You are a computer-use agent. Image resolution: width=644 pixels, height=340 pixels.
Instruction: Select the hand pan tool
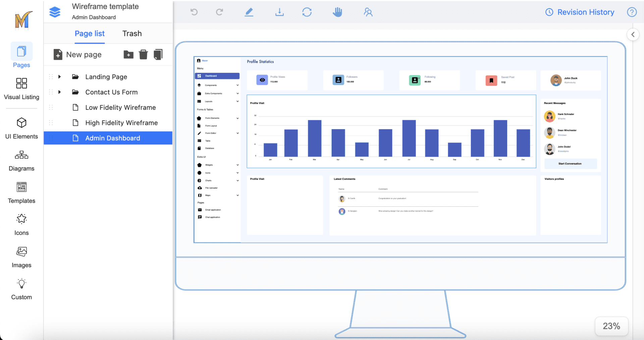[x=337, y=12]
